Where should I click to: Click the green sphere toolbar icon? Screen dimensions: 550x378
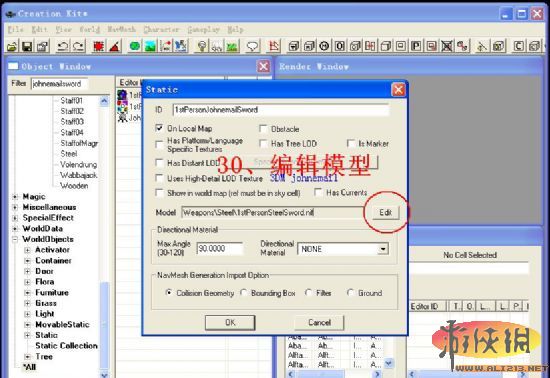(135, 46)
